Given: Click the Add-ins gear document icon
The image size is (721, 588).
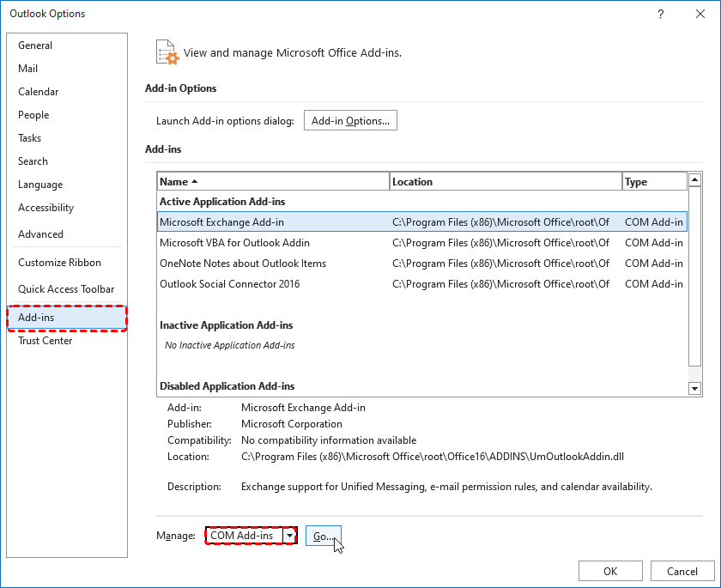Looking at the screenshot, I should [x=167, y=52].
